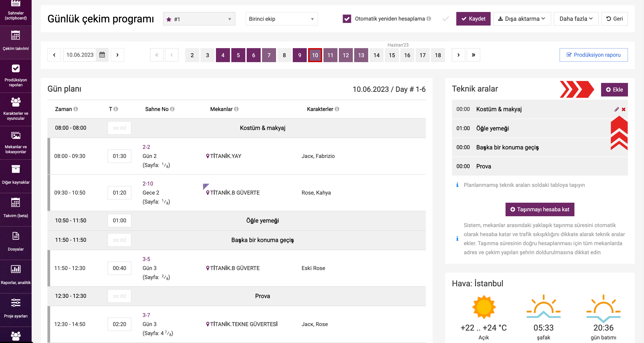Open Sahneler (stripboard) in the sidebar
This screenshot has height=343, width=644.
click(16, 11)
